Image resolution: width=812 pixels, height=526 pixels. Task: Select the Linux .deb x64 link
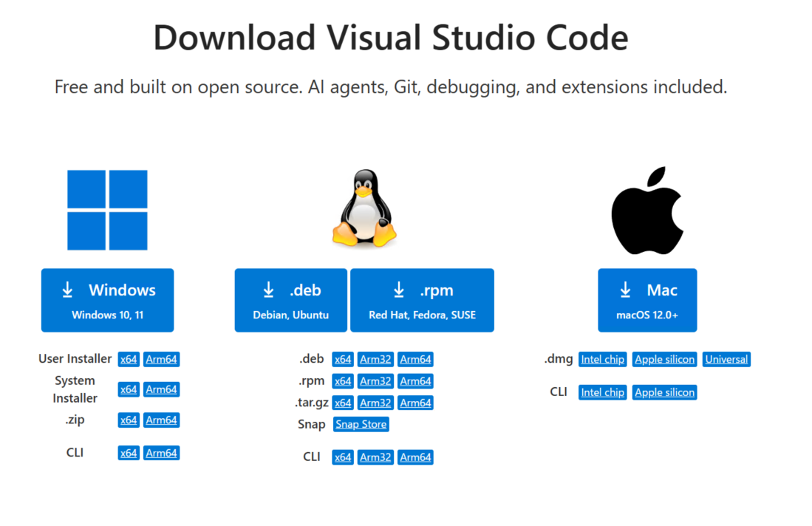[x=343, y=359]
